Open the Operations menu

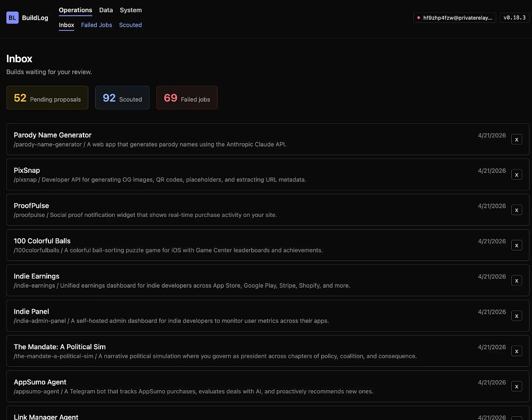pyautogui.click(x=76, y=10)
